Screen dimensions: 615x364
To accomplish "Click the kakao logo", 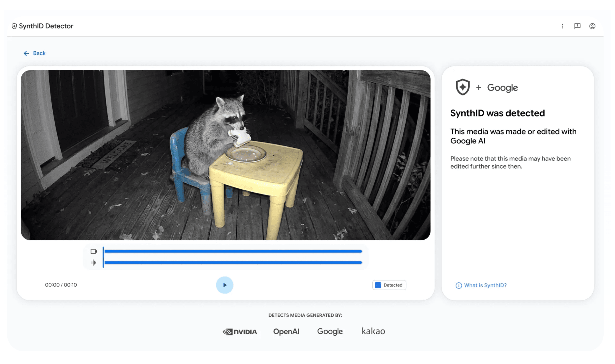I will pos(373,331).
